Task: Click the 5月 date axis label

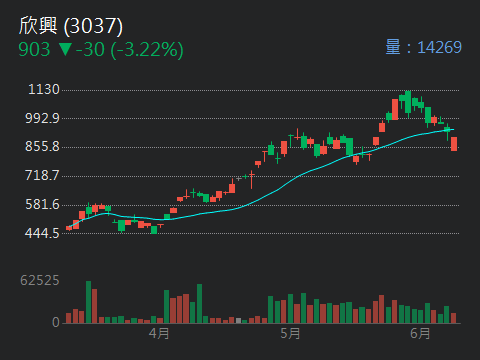Action: click(x=290, y=333)
